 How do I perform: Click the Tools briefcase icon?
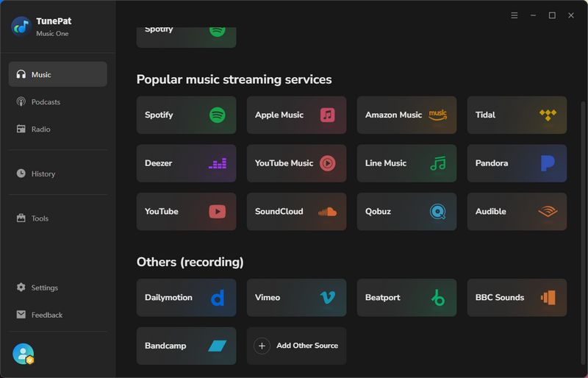(x=21, y=218)
